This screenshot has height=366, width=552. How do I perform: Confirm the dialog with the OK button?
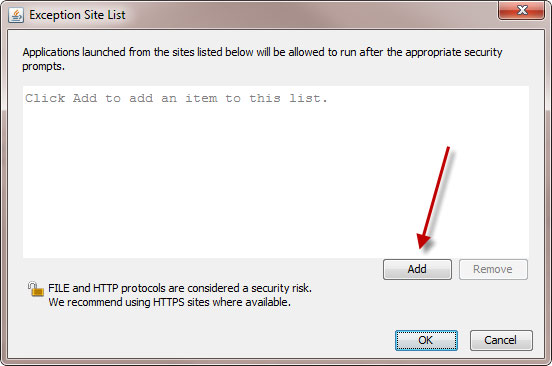426,340
